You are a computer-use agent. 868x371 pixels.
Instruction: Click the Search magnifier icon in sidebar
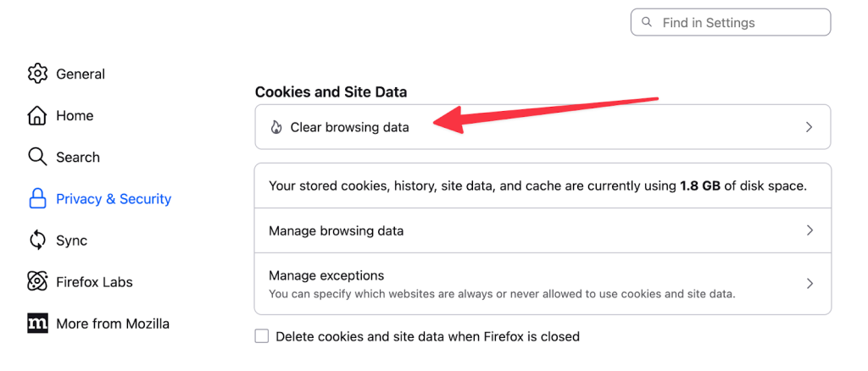[37, 157]
